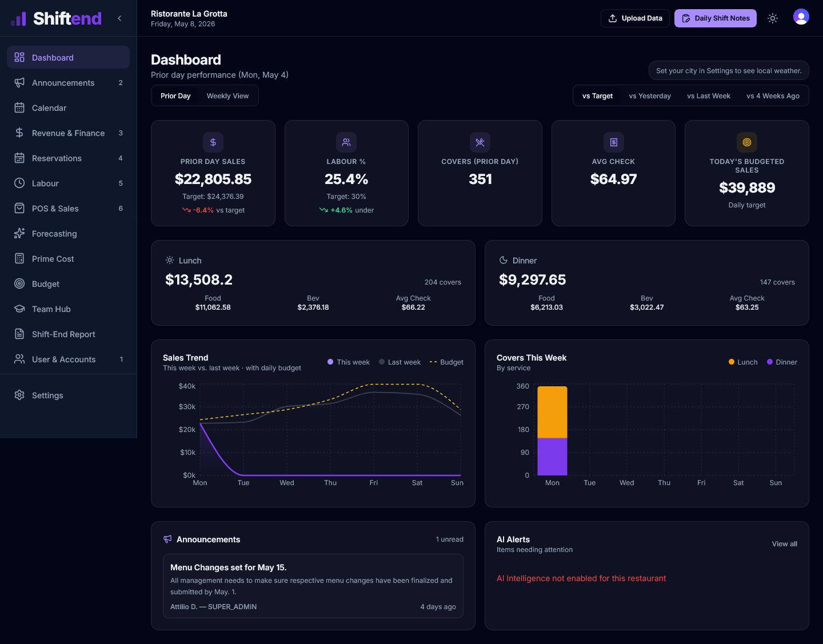Click the Prior Day Sales dollar icon
This screenshot has height=644, width=823.
pyautogui.click(x=213, y=142)
